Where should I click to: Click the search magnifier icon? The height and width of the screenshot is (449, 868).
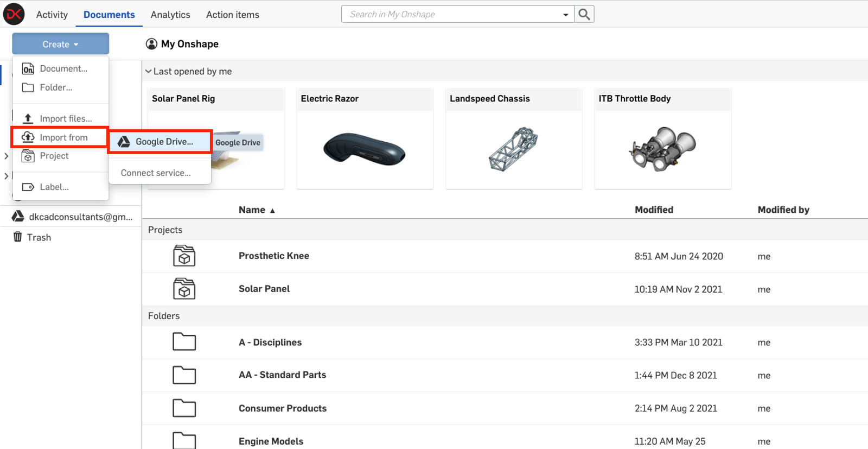(584, 14)
